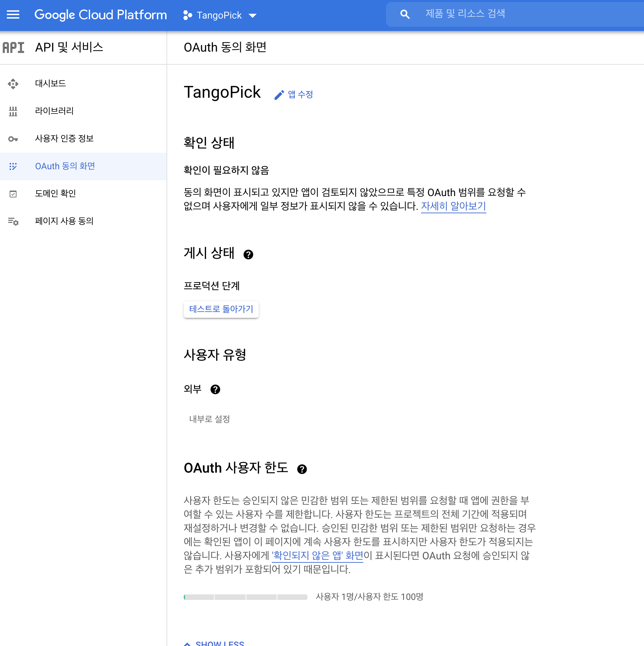Click the 대시보드 dashboard icon

point(13,84)
